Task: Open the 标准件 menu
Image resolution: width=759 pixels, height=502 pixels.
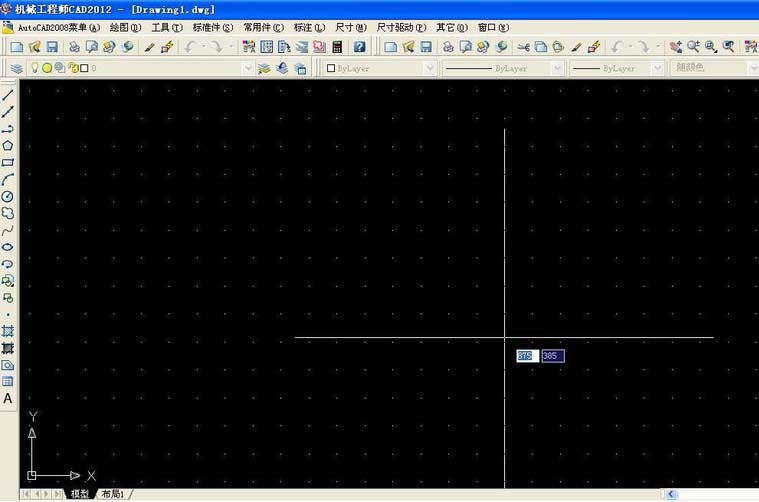Action: tap(213, 28)
